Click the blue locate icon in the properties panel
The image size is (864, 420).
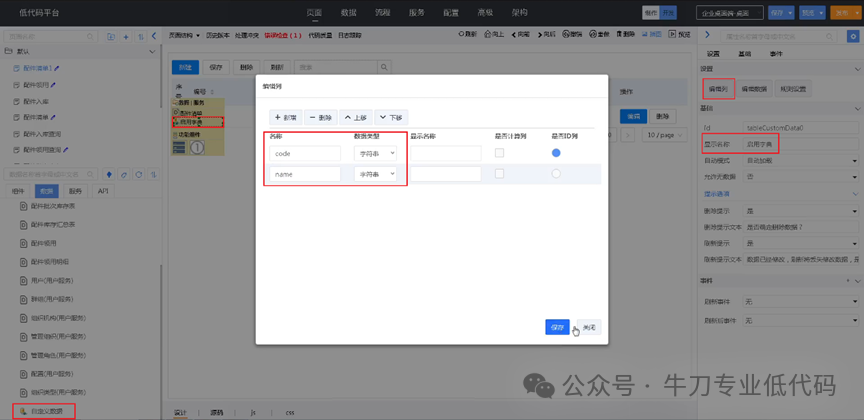pos(852,36)
